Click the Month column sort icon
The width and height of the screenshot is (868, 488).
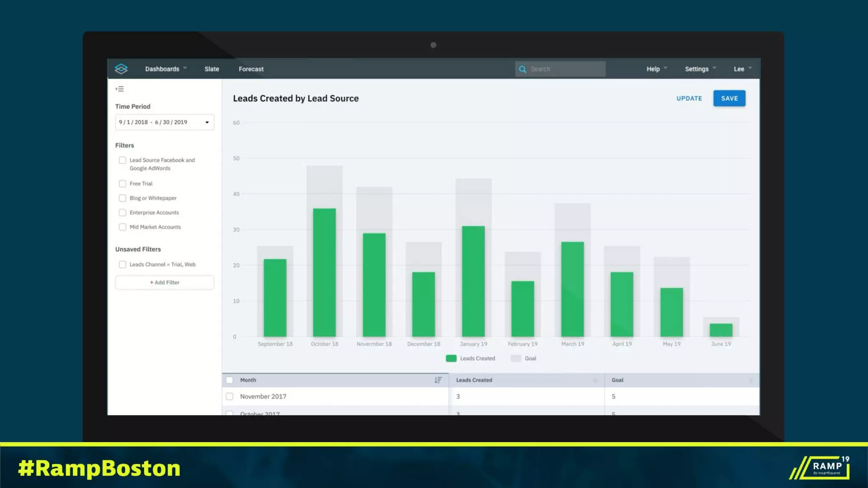click(438, 380)
